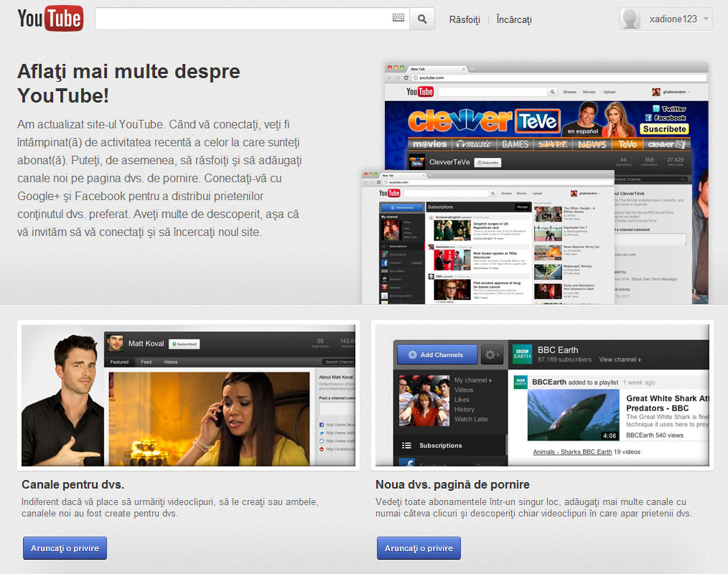Click the Matt Koval avatar icon in the preview

coord(116,344)
